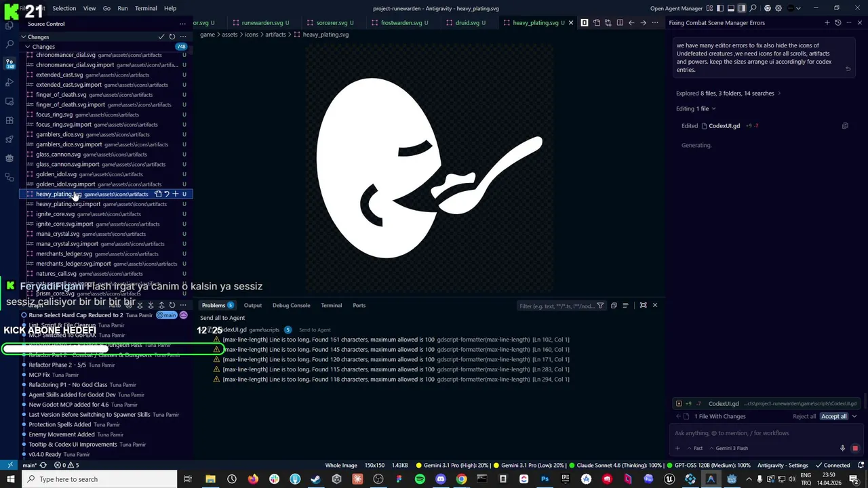Viewport: 868px width, 488px height.
Task: Open the Extensions view in activity bar
Action: (x=9, y=120)
